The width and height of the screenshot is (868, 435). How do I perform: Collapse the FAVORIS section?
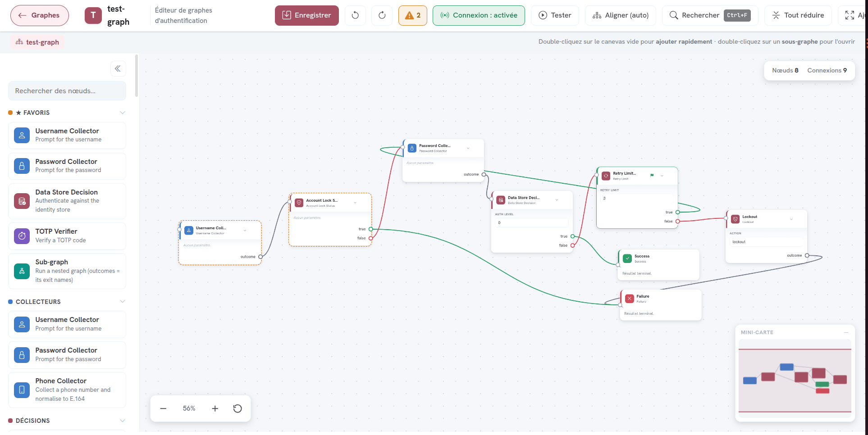tap(123, 113)
